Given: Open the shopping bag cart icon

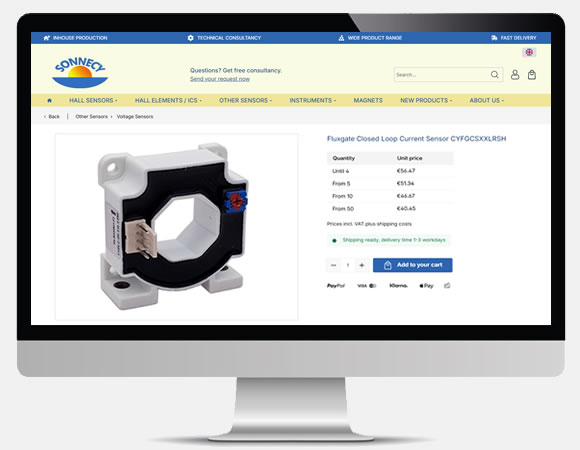Looking at the screenshot, I should click(x=532, y=75).
